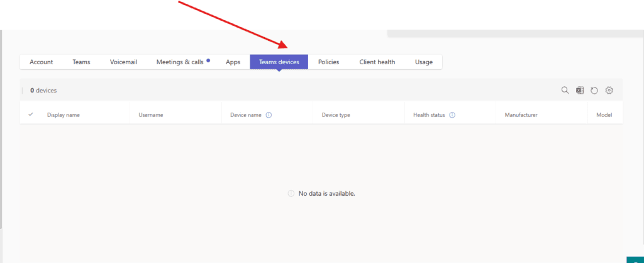Open the Client health tab
Screen dimensions: 644x263
click(377, 62)
